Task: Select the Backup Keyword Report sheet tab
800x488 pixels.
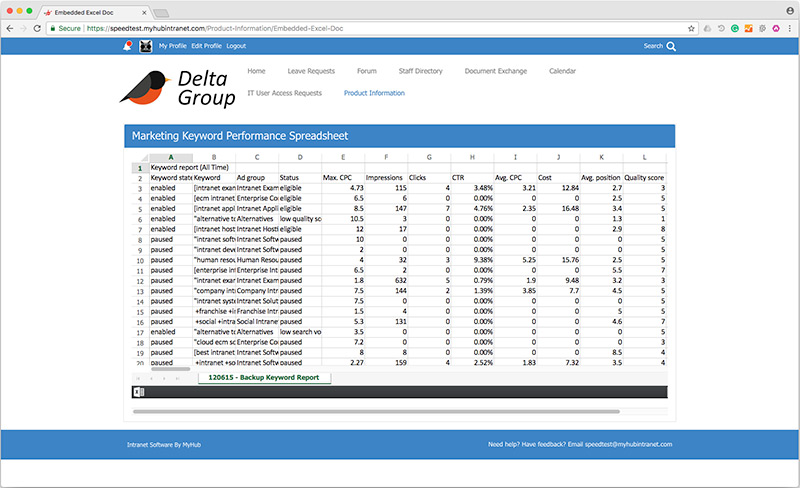Action: pos(264,378)
